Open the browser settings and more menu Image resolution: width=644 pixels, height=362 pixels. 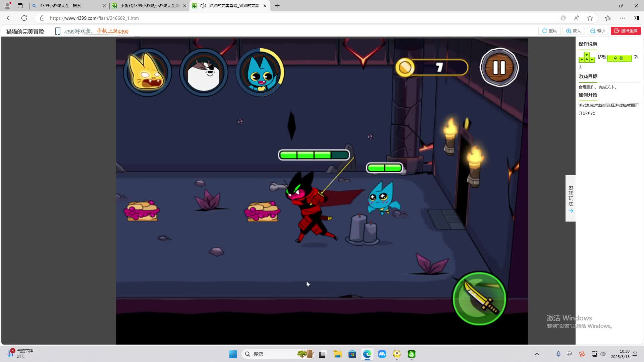623,18
